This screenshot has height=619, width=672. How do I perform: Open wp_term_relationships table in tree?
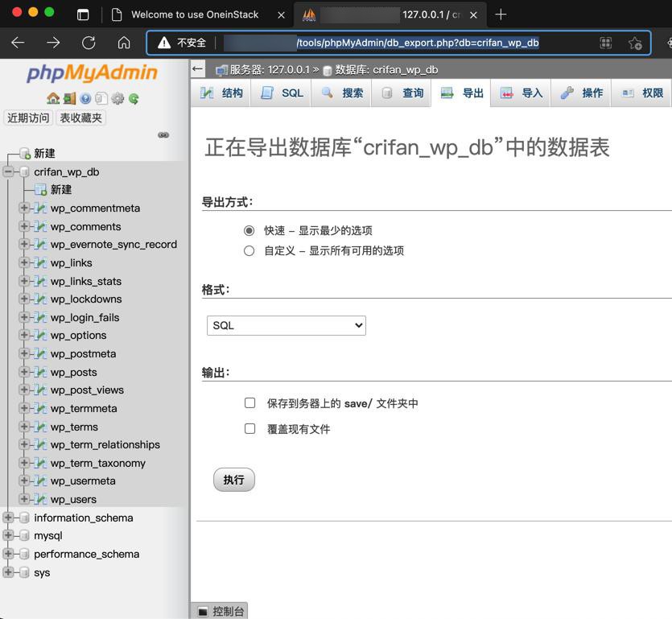(x=105, y=445)
